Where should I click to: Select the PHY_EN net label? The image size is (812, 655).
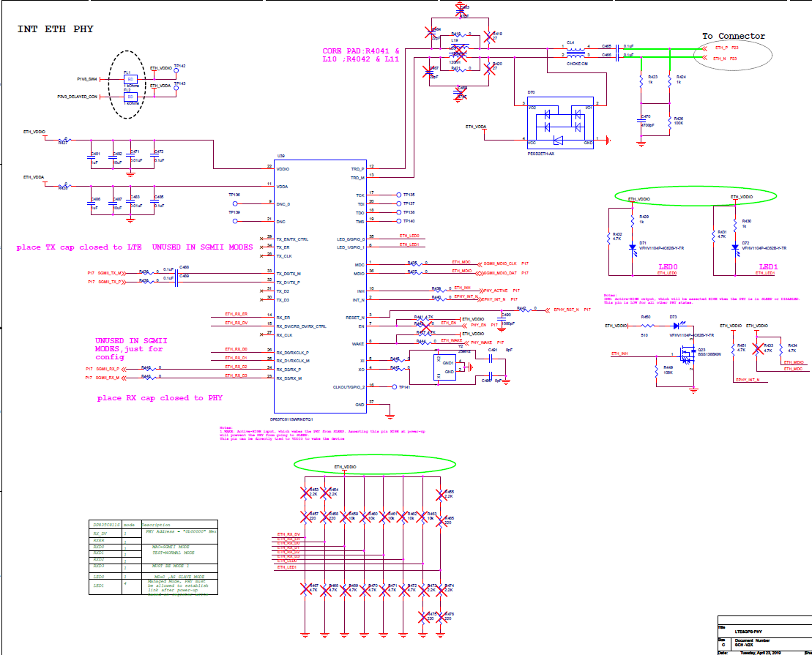[x=478, y=325]
